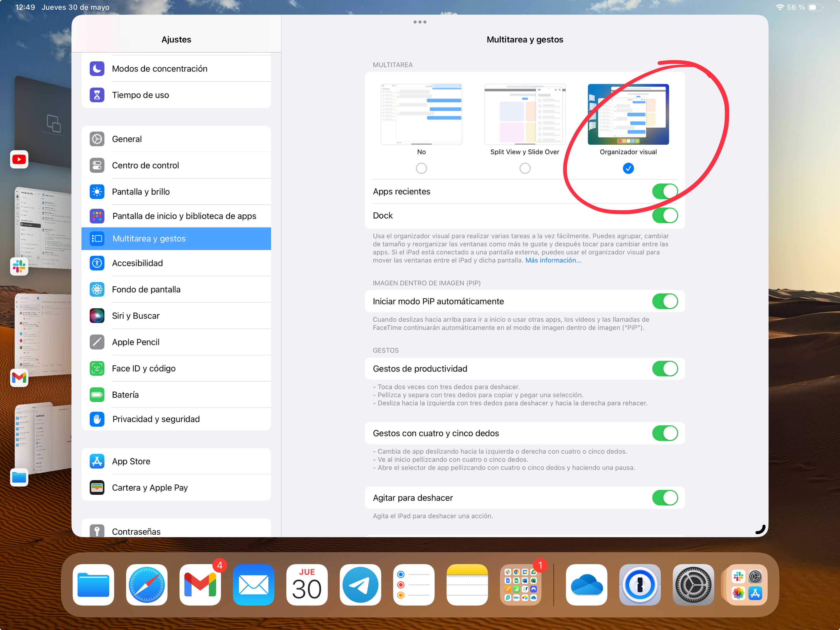Open Reminders app in dock

click(413, 584)
